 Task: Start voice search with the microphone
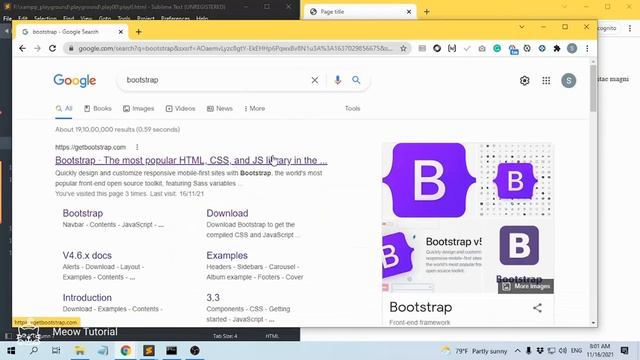click(x=337, y=80)
